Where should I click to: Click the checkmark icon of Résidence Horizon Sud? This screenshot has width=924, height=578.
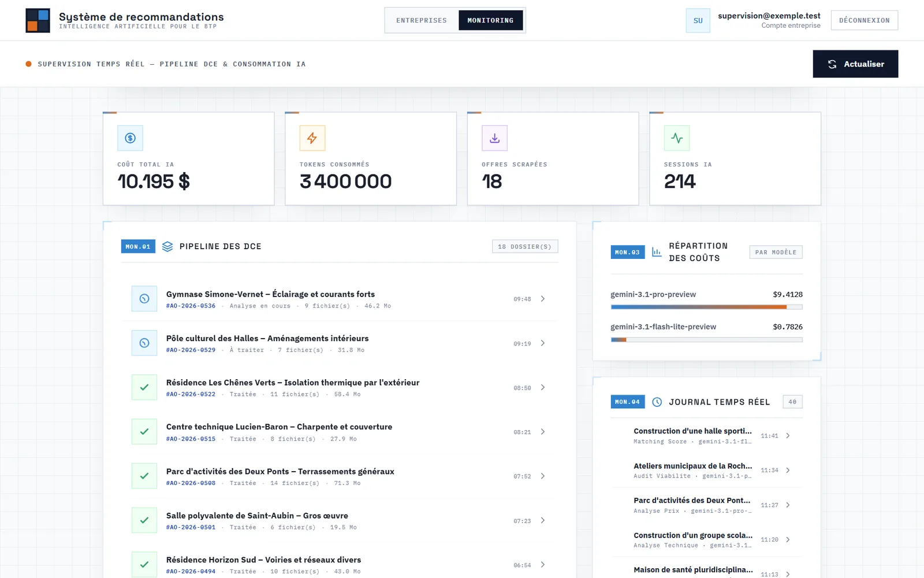pyautogui.click(x=144, y=565)
